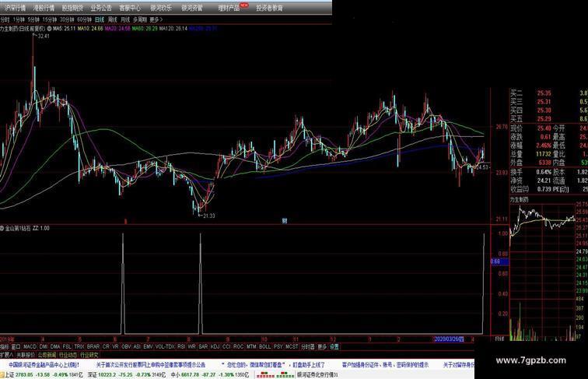Switch chart to 60分钟 period
The image size is (588, 379).
pyautogui.click(x=84, y=19)
